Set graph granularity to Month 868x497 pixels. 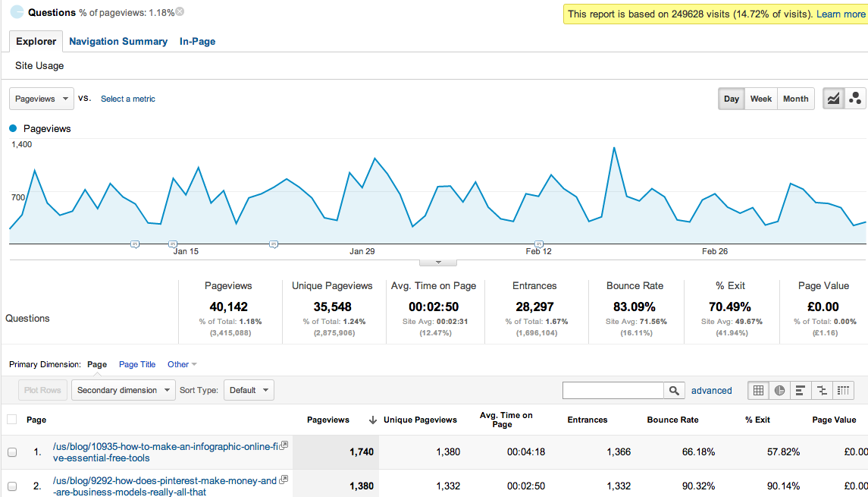(795, 99)
